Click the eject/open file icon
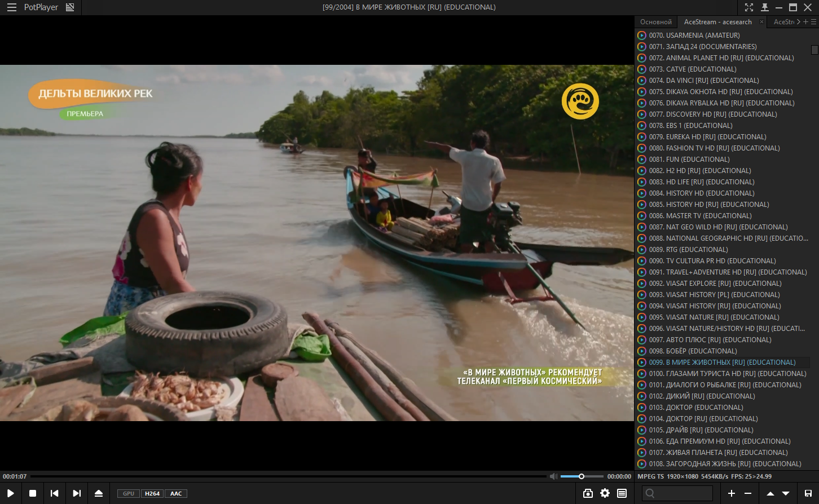 [x=99, y=493]
